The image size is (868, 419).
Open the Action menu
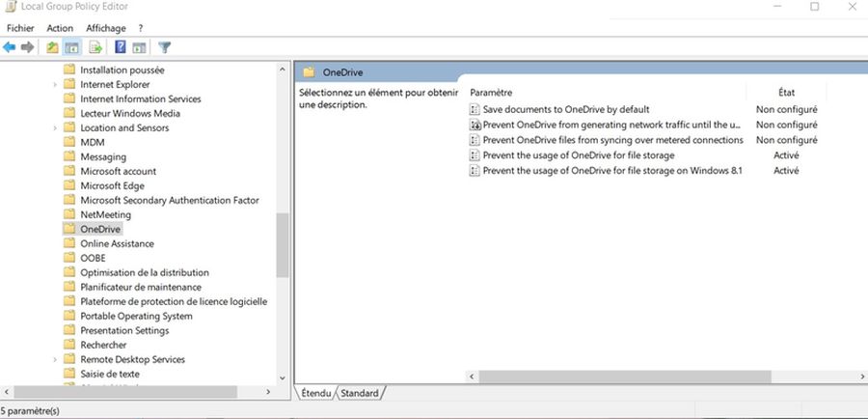60,28
